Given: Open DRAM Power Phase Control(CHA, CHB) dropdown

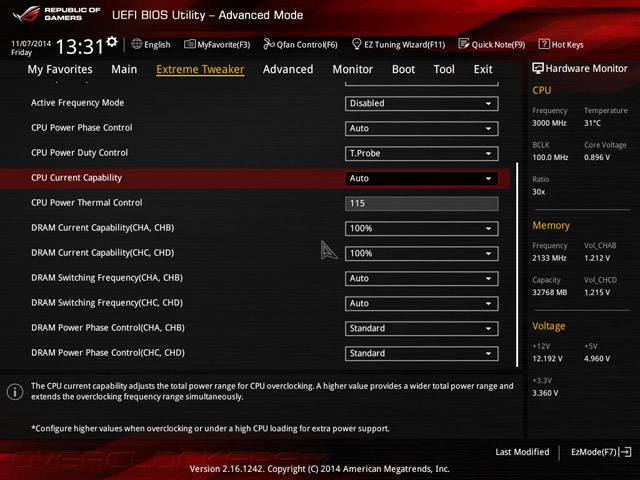Looking at the screenshot, I should pos(421,329).
